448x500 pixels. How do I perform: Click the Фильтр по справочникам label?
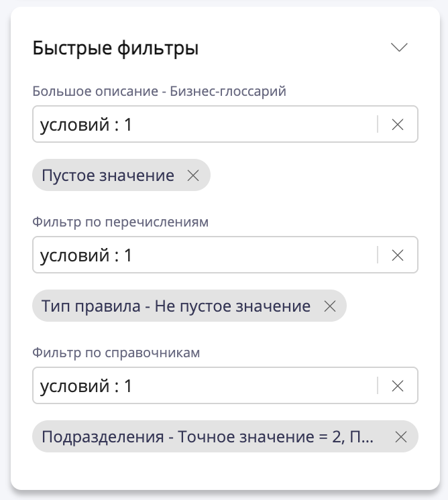click(x=117, y=353)
